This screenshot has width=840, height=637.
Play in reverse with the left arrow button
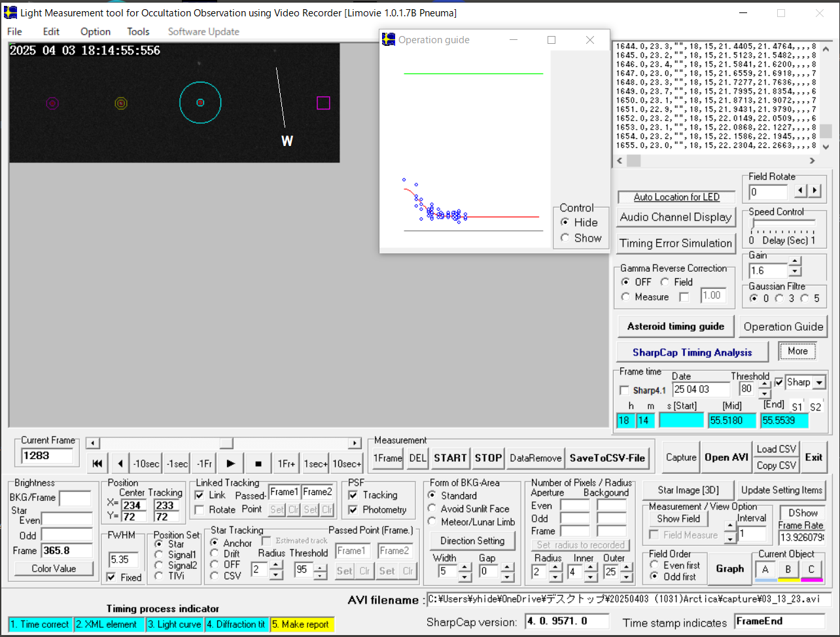tap(120, 464)
